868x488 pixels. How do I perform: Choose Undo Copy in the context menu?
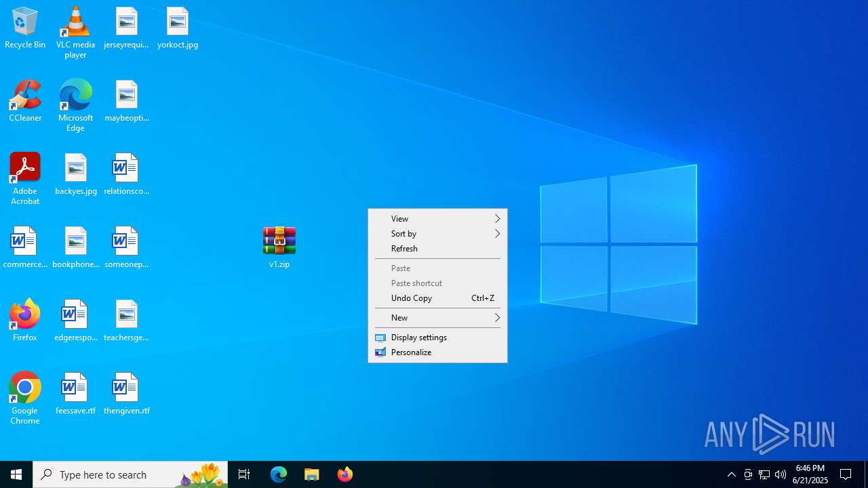[x=437, y=298]
